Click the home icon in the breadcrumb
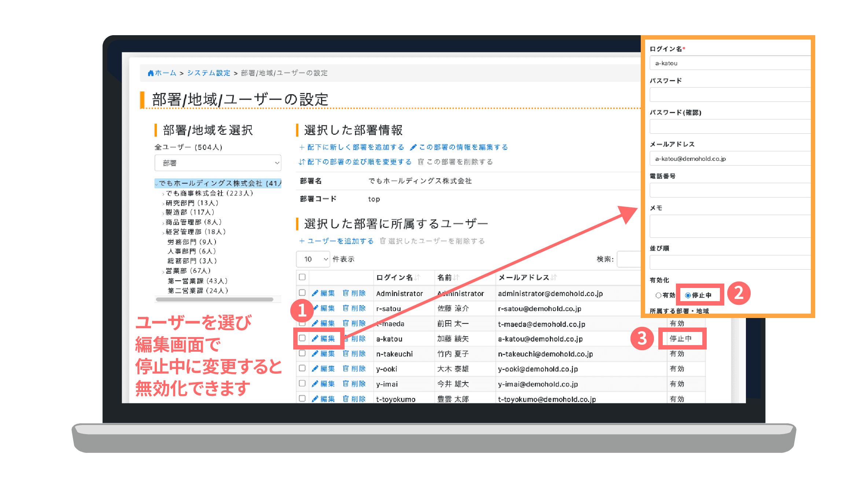 click(x=150, y=73)
